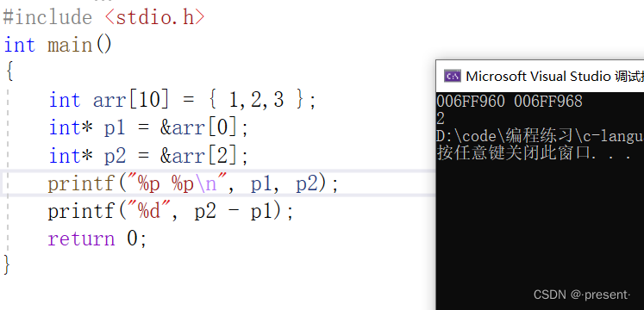Click the #include <stdio.h> line
The width and height of the screenshot is (644, 310).
click(103, 17)
